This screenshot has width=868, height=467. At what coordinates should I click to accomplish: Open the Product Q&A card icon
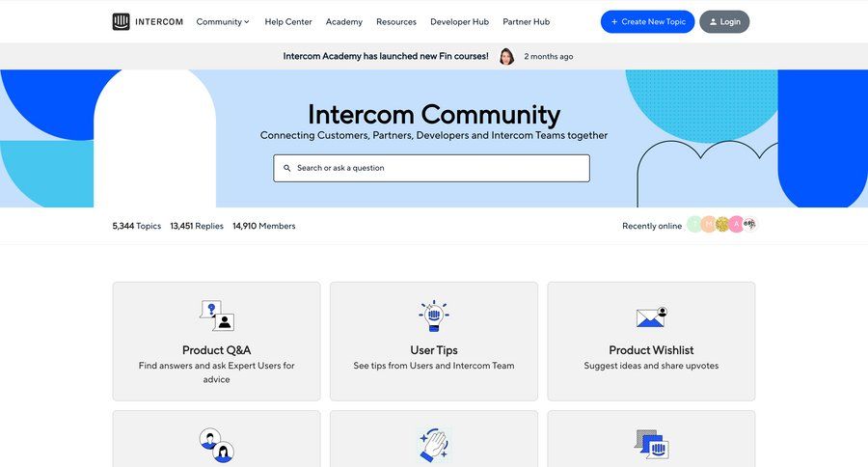pos(216,316)
